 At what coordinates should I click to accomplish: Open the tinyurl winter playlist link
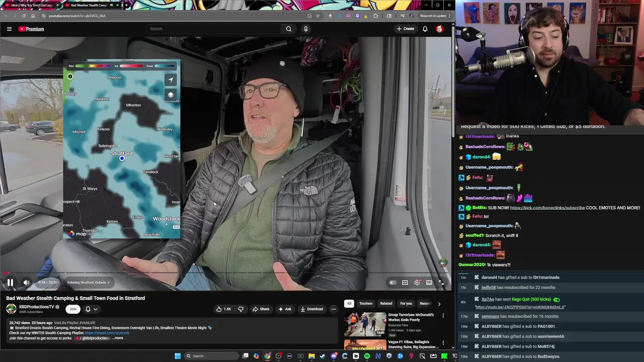(107, 333)
